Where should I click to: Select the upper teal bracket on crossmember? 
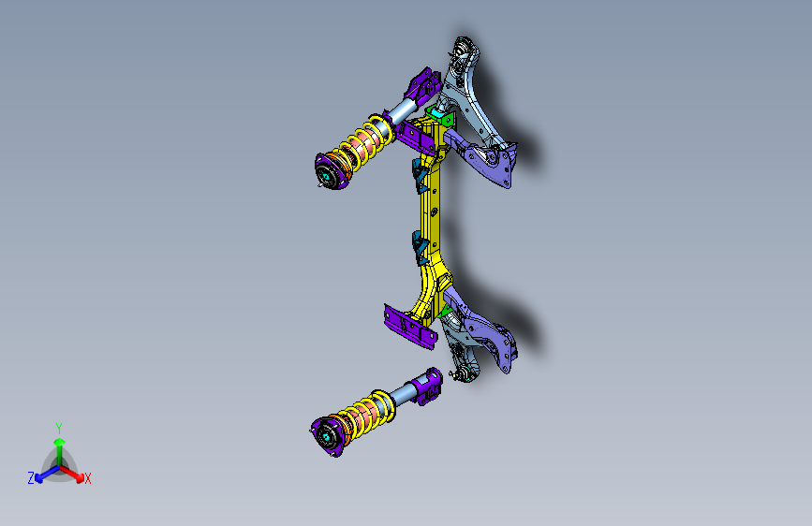pyautogui.click(x=420, y=177)
